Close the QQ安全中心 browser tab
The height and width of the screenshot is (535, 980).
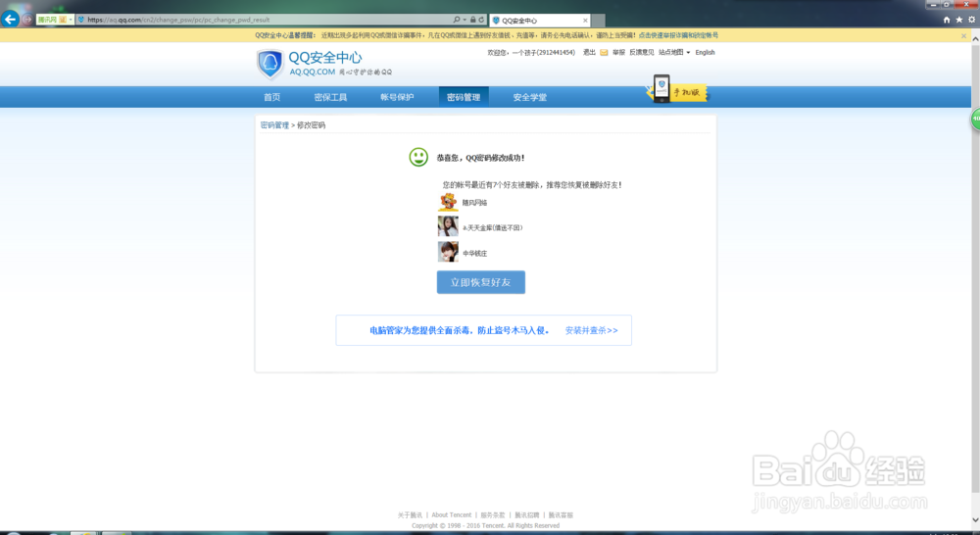click(585, 20)
